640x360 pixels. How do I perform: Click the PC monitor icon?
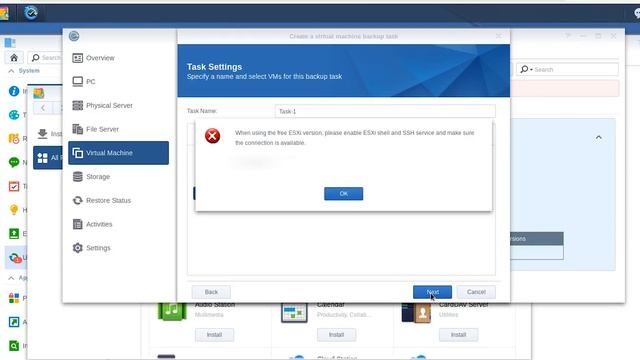[78, 82]
